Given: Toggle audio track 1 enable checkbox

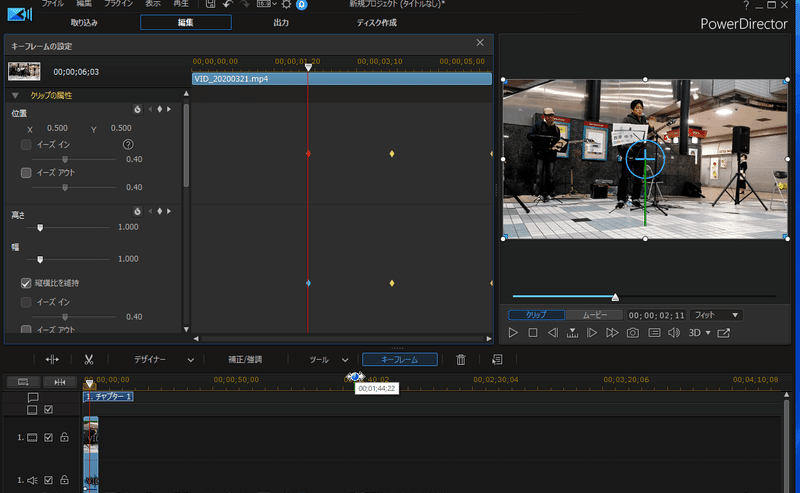Looking at the screenshot, I should point(48,480).
